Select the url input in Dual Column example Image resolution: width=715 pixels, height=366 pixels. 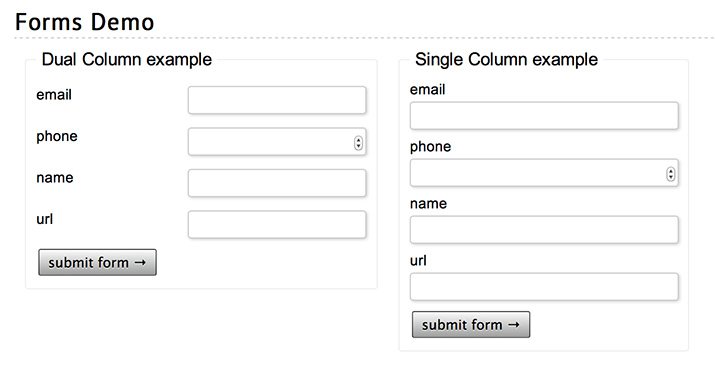click(x=277, y=225)
